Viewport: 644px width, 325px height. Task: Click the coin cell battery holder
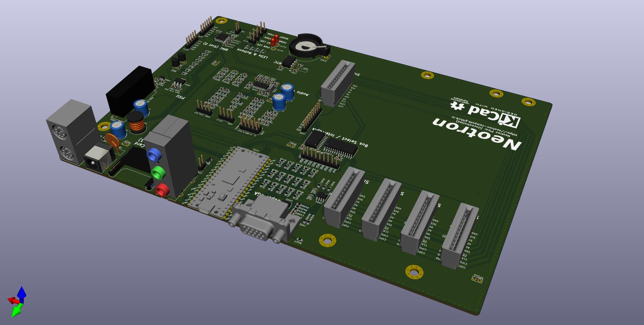tap(309, 46)
